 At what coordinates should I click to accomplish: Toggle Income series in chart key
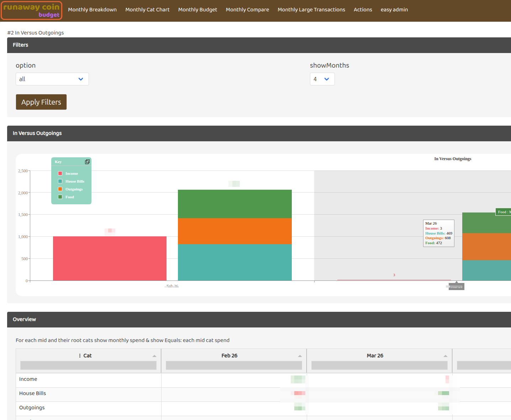coord(68,173)
